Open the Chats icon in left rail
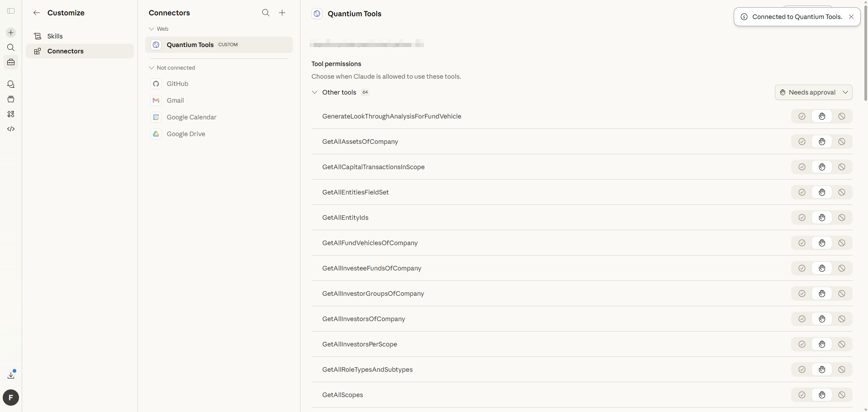Viewport: 868px width, 412px height. click(11, 84)
